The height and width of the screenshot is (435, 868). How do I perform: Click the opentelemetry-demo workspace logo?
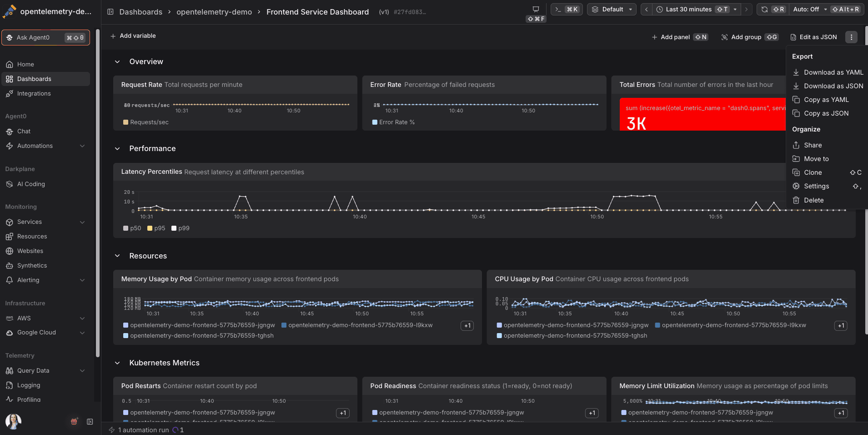point(9,11)
